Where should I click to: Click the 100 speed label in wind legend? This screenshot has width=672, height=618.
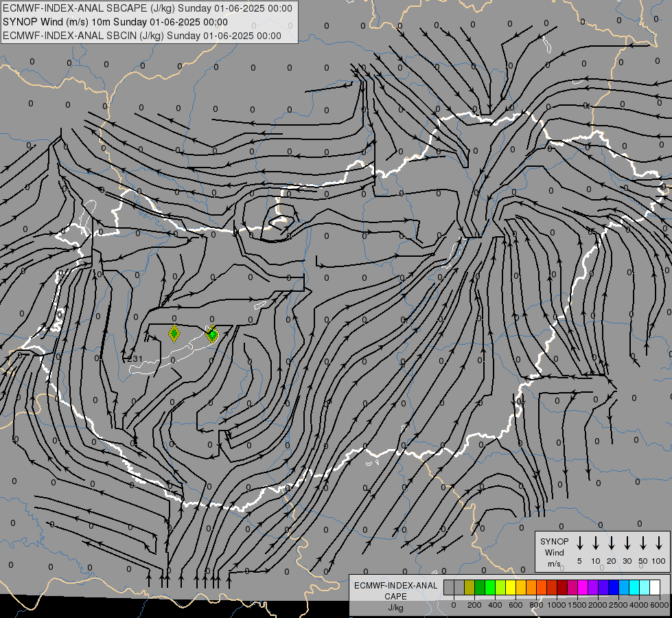(659, 561)
